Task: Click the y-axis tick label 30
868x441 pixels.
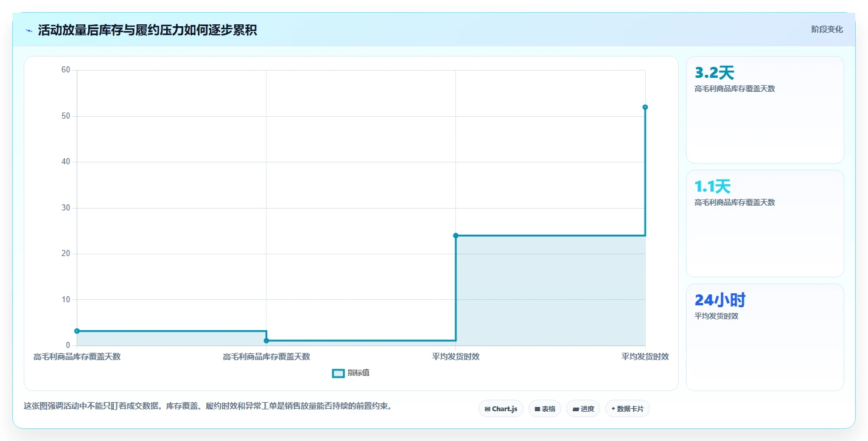Action: click(x=66, y=208)
